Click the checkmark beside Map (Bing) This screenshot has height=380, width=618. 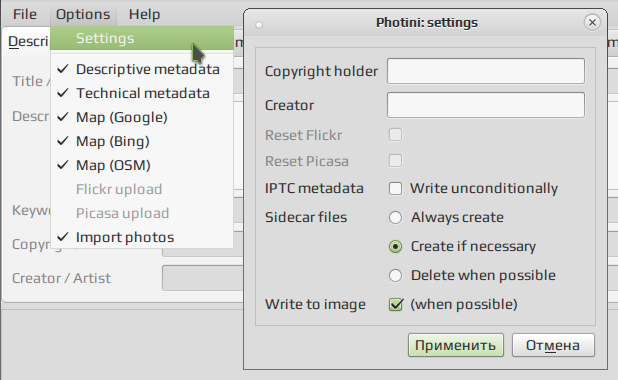63,141
